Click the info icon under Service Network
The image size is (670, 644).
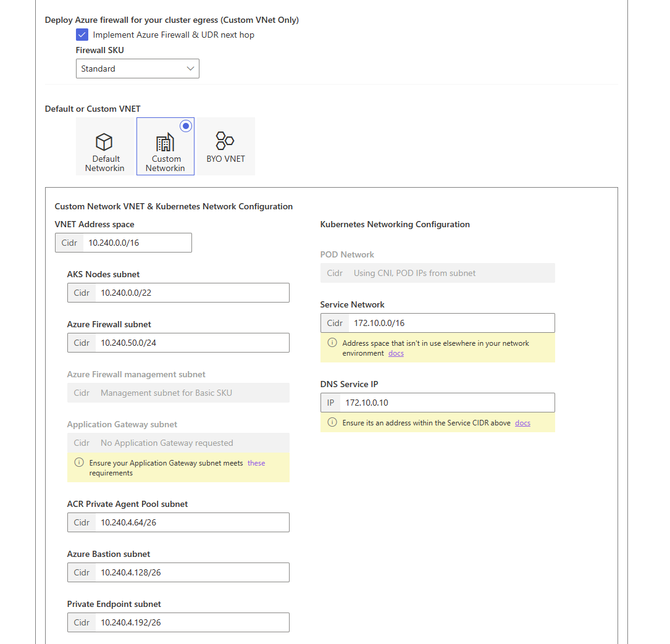coord(332,343)
